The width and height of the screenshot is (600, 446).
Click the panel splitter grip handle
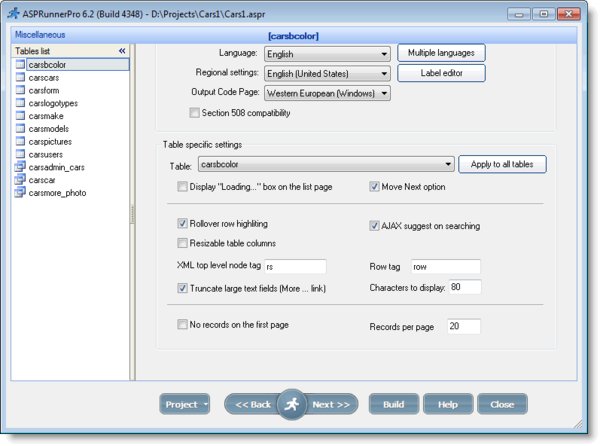(132, 214)
